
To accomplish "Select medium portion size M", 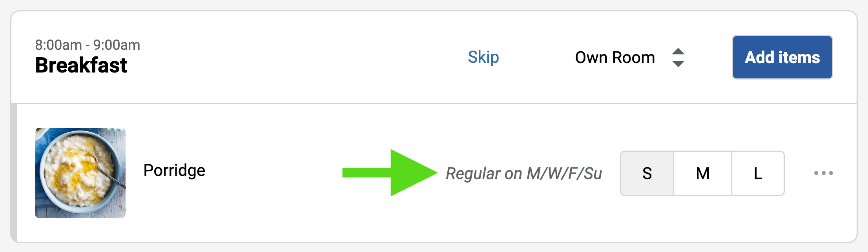I will pos(702,173).
